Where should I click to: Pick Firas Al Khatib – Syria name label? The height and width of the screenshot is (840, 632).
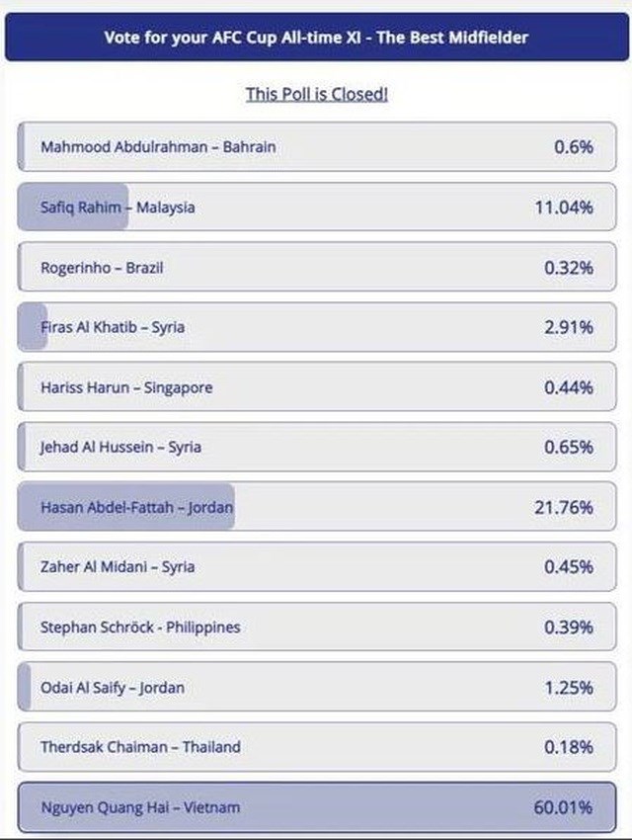(x=112, y=327)
